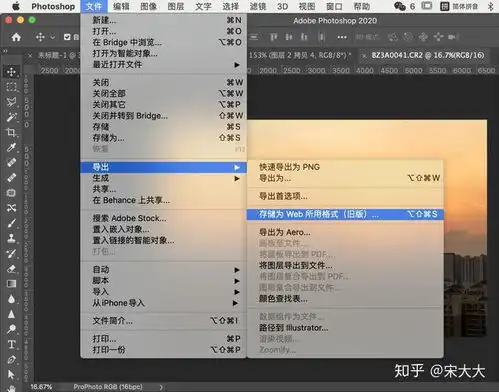Image resolution: width=499 pixels, height=392 pixels.
Task: Select the Brush tool
Action: 11,223
